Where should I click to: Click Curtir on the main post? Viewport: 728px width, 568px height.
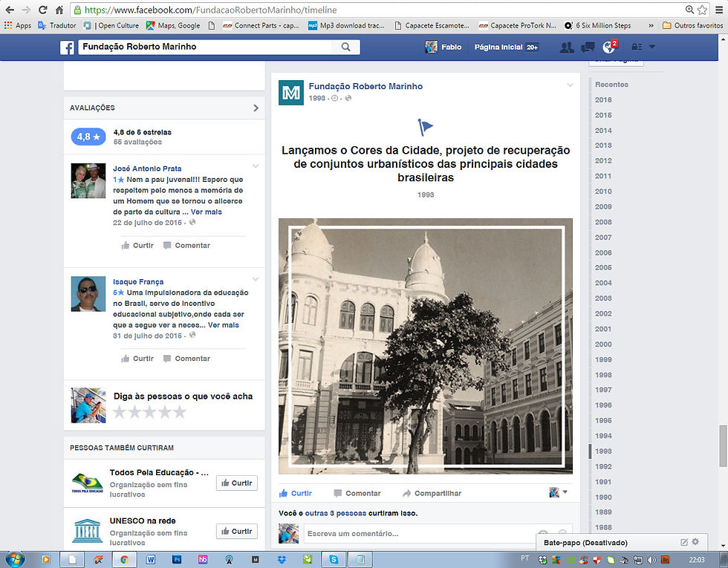point(296,493)
